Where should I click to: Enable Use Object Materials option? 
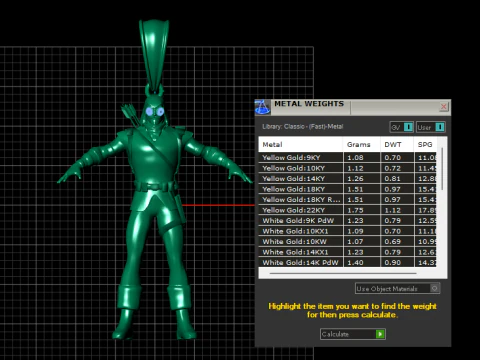tap(397, 288)
